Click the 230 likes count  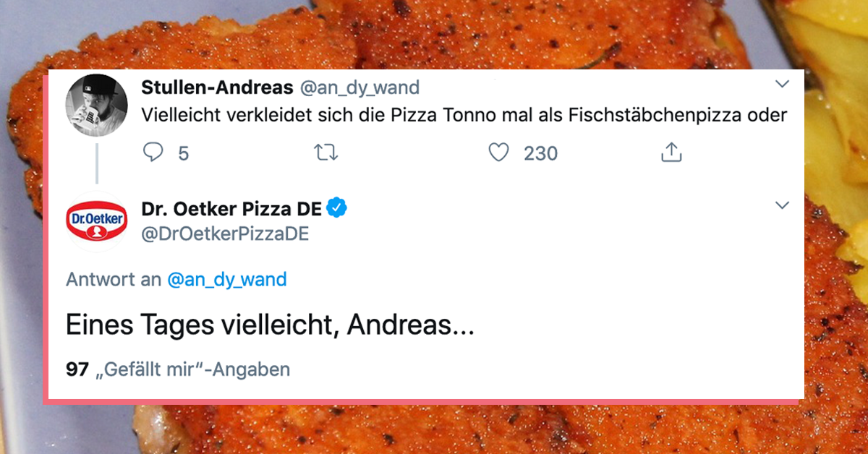tap(540, 153)
